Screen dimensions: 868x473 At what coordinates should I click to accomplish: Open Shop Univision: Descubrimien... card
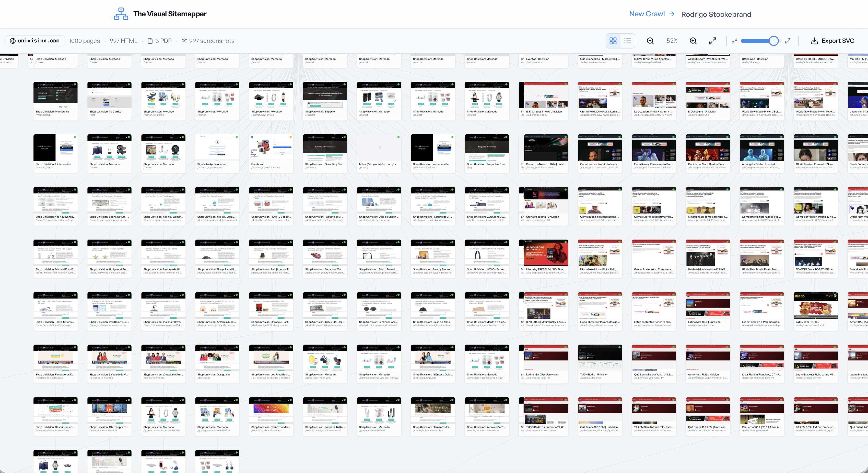[56, 416]
